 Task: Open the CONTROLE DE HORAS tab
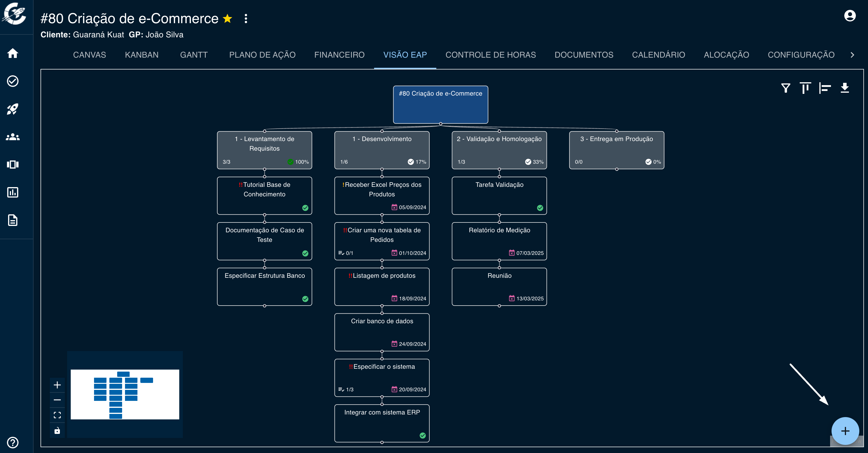tap(490, 55)
